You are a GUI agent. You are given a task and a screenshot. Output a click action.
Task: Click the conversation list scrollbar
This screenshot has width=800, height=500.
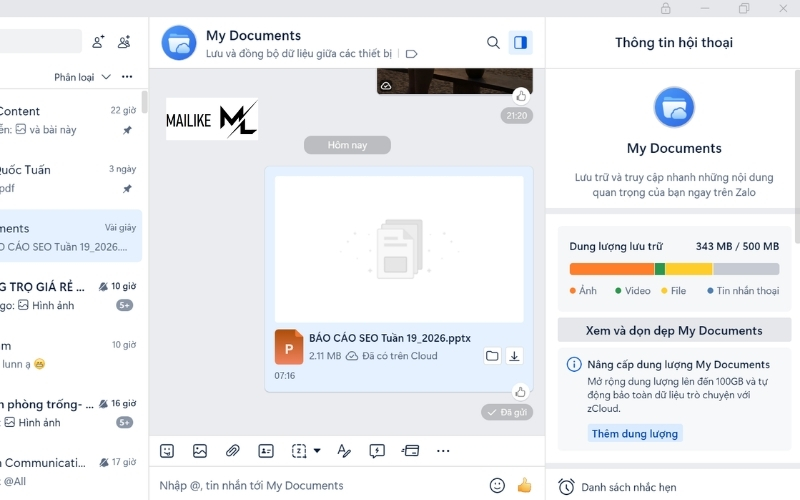click(144, 102)
